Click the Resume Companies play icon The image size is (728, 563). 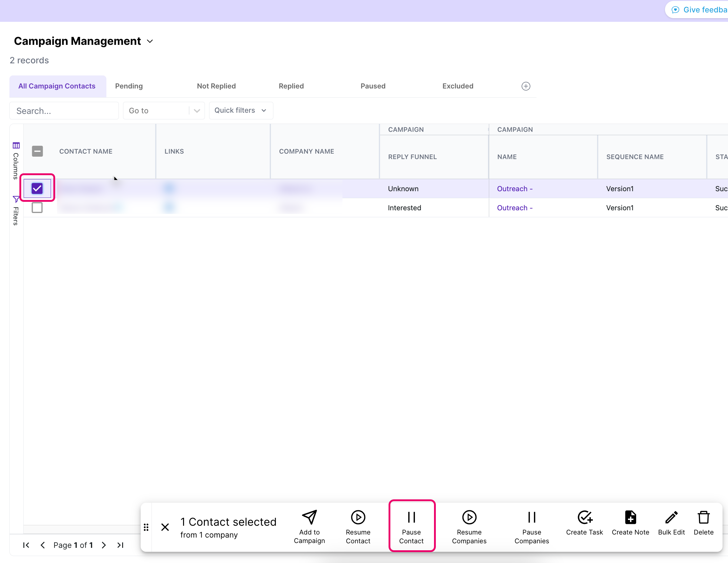469,517
